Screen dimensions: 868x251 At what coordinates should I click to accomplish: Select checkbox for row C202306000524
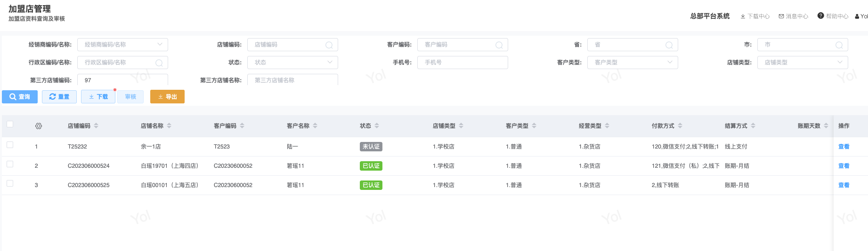(10, 165)
